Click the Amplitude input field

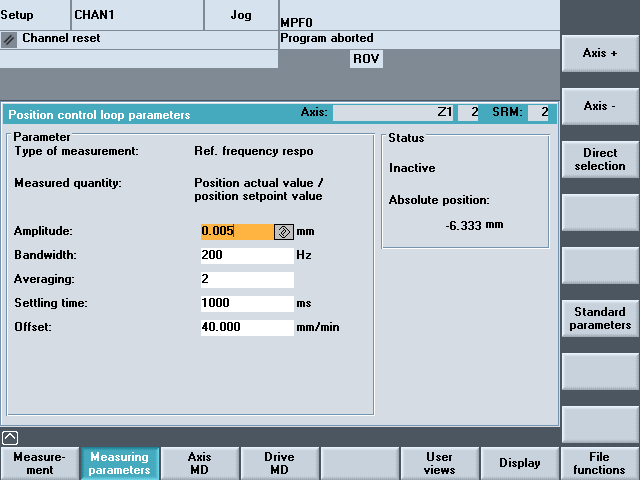[x=237, y=231]
